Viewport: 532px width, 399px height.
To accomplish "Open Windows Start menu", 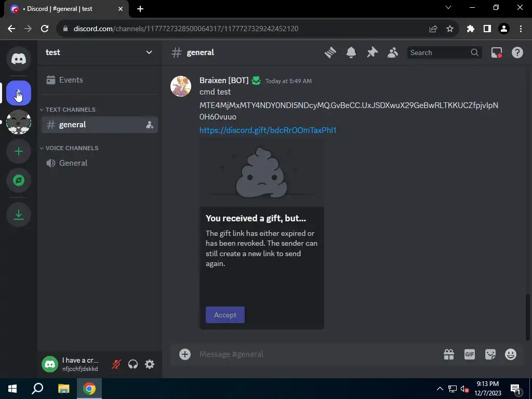I will [12, 389].
